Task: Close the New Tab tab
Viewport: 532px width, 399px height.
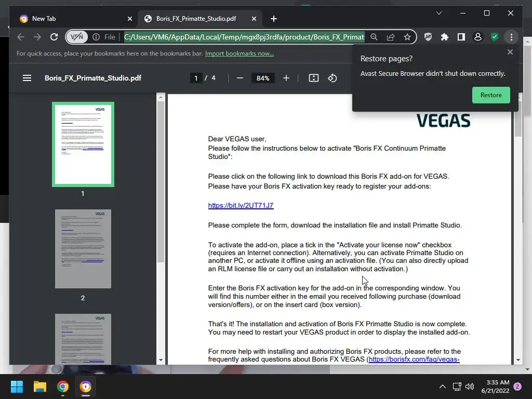Action: 129,19
